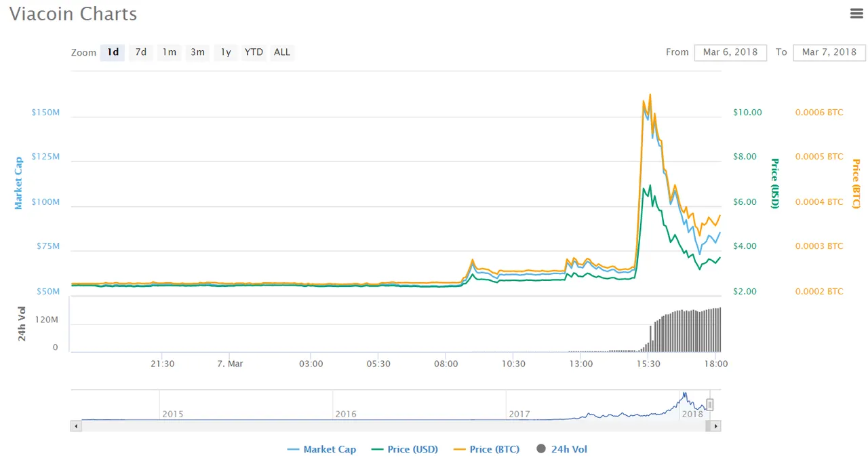
Task: Open the chart hamburger menu icon
Action: point(855,13)
